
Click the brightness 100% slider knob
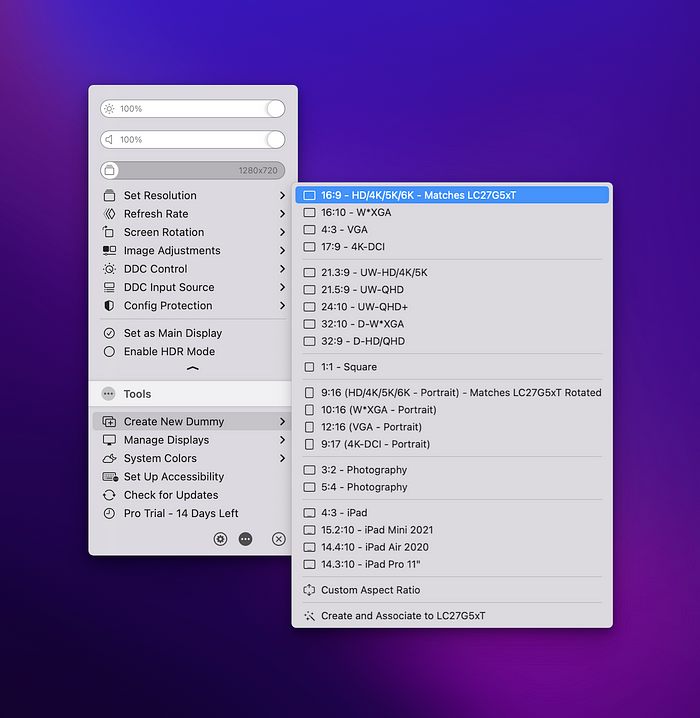[276, 109]
